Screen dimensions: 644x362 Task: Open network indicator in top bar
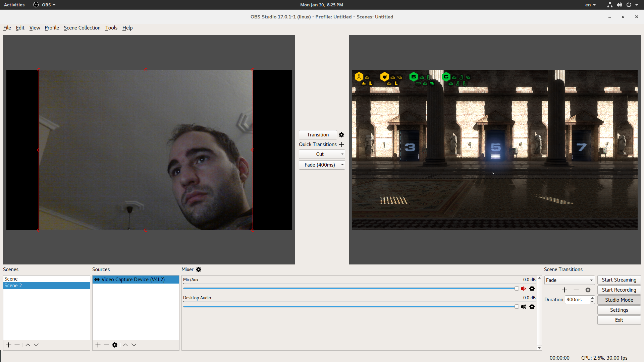(x=610, y=5)
